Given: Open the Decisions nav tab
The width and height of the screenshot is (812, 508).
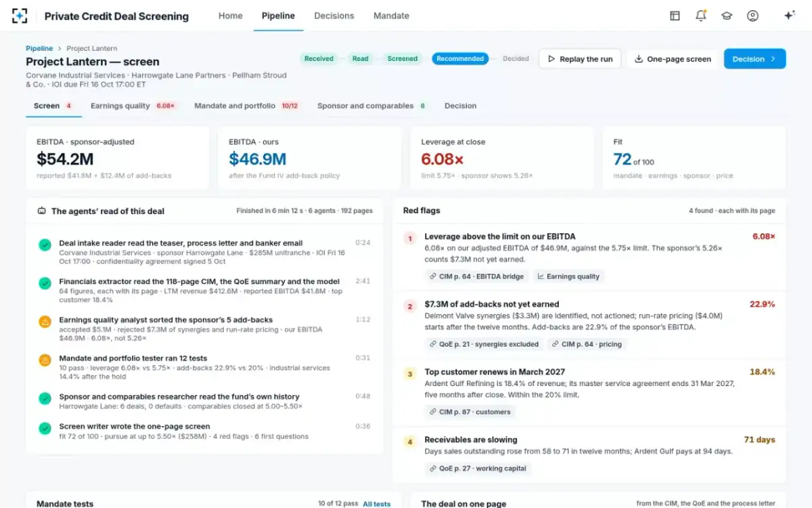Looking at the screenshot, I should pos(334,16).
